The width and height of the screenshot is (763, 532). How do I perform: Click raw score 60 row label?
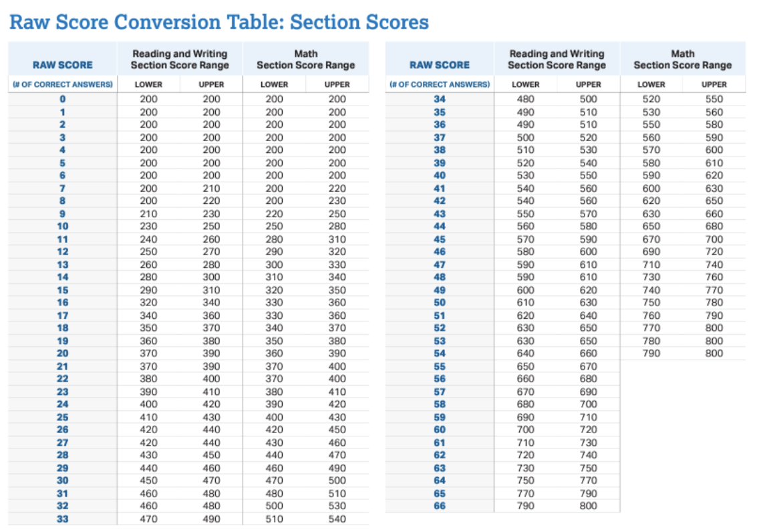440,430
